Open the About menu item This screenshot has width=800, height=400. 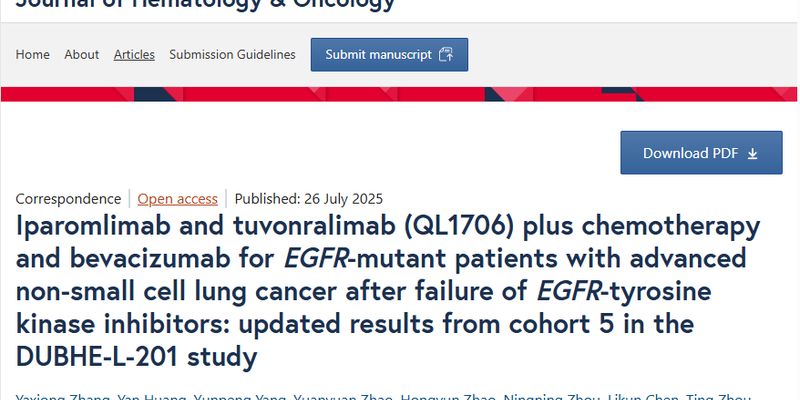tap(81, 54)
